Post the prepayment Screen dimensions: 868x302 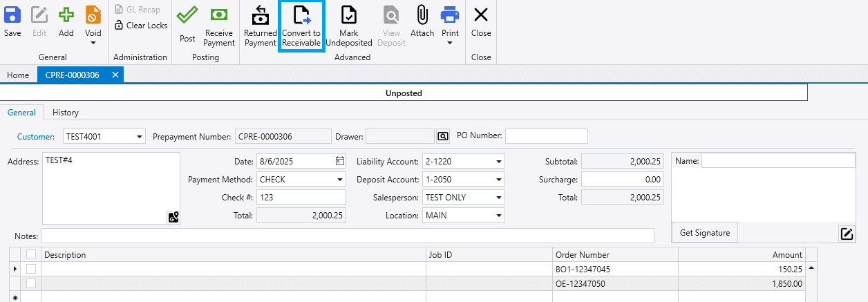coord(187,24)
